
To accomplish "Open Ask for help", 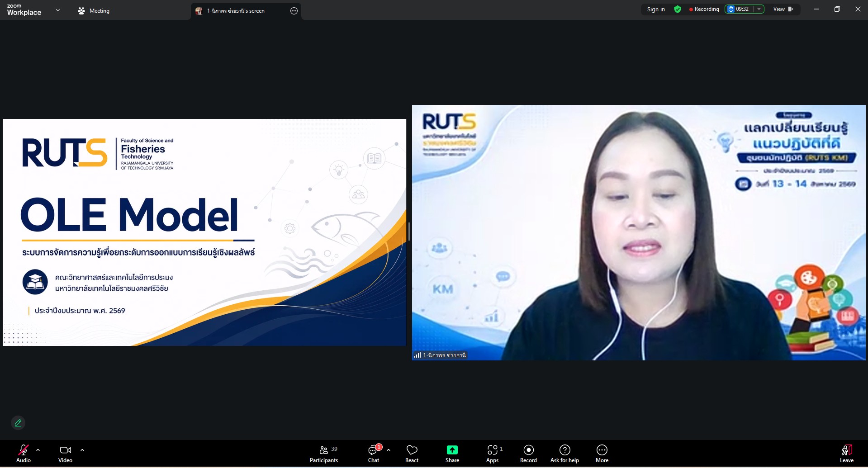I will [564, 454].
